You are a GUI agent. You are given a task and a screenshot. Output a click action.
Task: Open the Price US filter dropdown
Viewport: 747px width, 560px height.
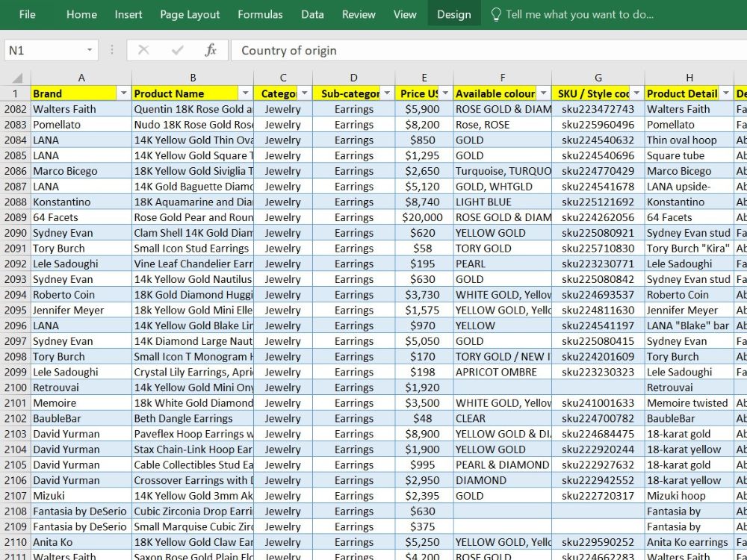[445, 93]
